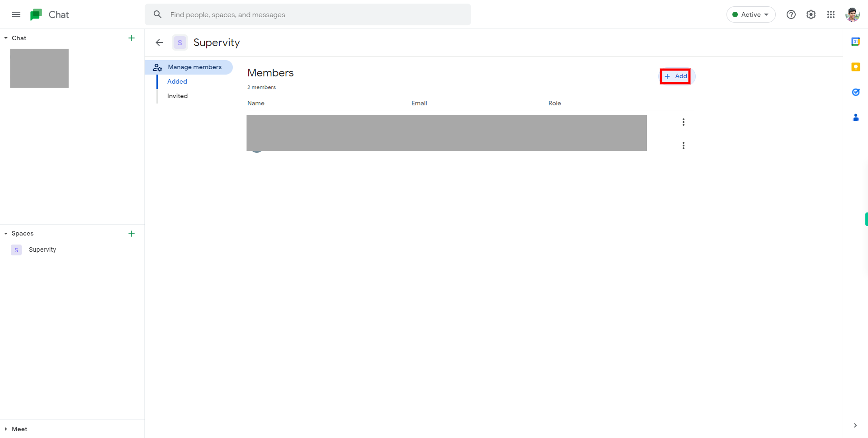
Task: Open Google Tasks side panel
Action: pyautogui.click(x=856, y=92)
